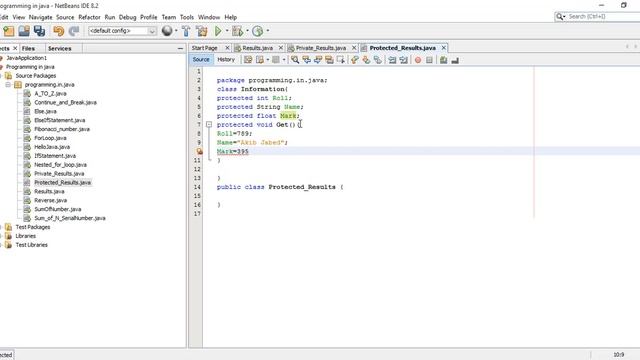Viewport: 640px width, 360px height.
Task: Click Find Previous Occurrence icon
Action: pos(306,60)
